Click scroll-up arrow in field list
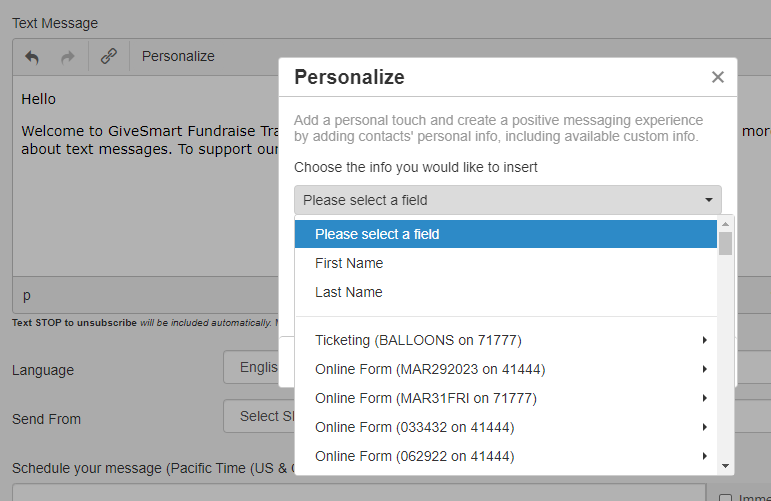This screenshot has height=501, width=771. pyautogui.click(x=726, y=224)
